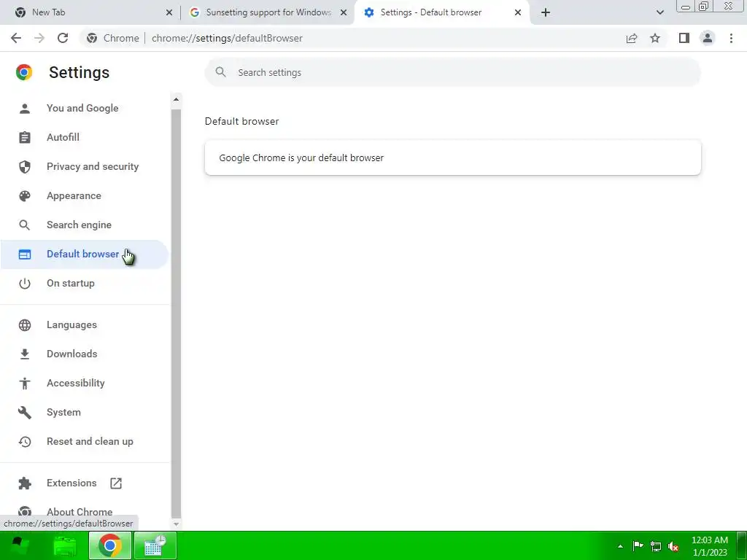The image size is (747, 560).
Task: Open the profile avatar menu
Action: (708, 38)
